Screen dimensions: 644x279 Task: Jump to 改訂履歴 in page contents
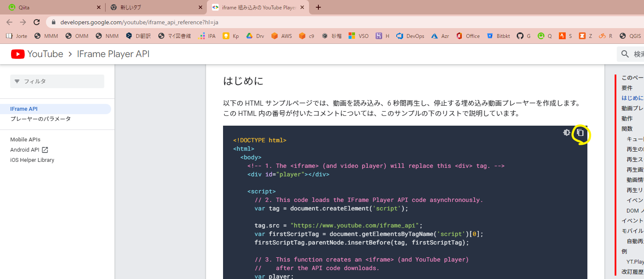pyautogui.click(x=633, y=272)
